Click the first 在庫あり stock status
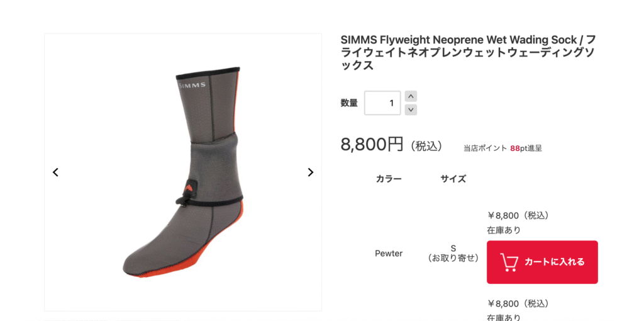This screenshot has width=644, height=321. [504, 230]
